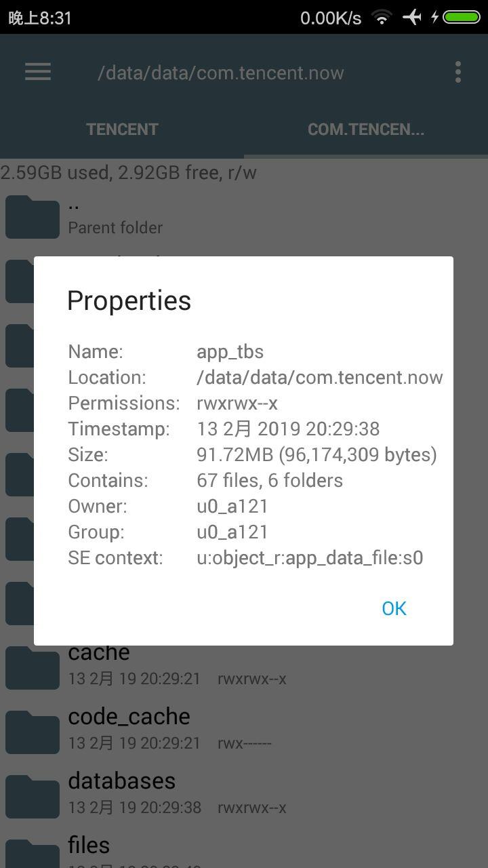Switch to the COM.TENCEN... tab
The height and width of the screenshot is (868, 488).
pos(366,130)
